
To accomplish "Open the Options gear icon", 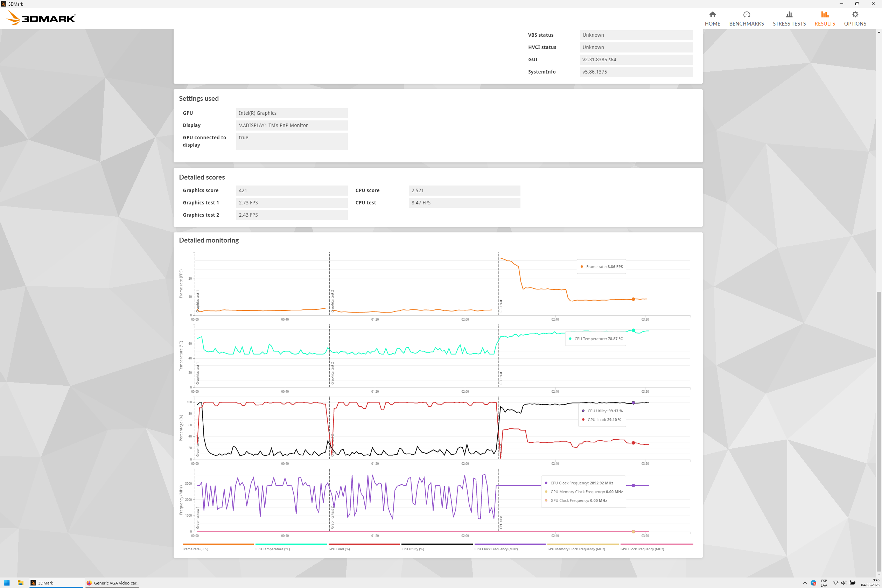I will pyautogui.click(x=855, y=15).
